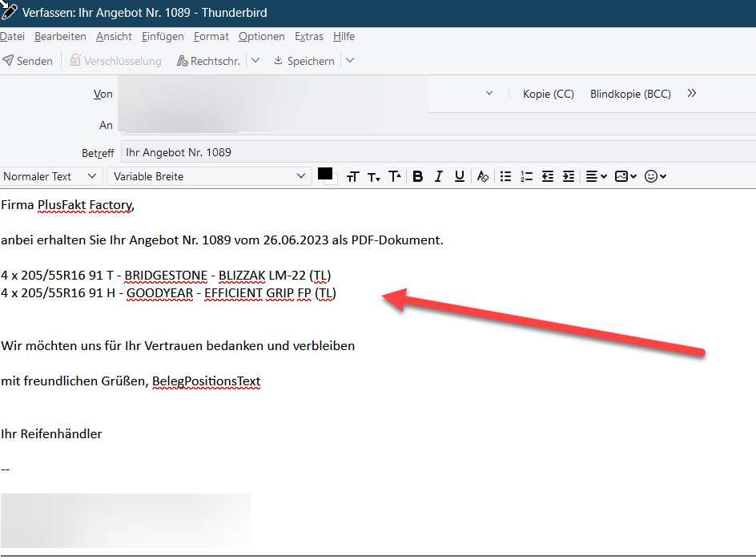756x560 pixels.
Task: Open the Format menu
Action: click(211, 37)
